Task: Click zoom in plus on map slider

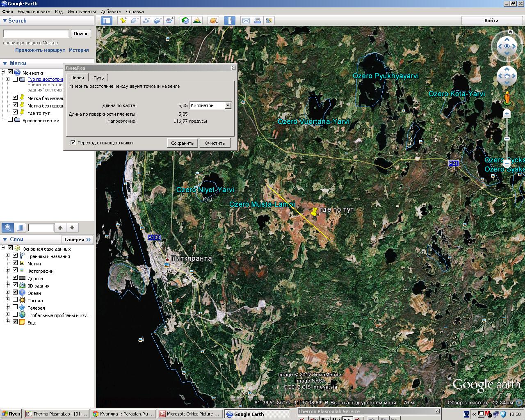Action: [507, 114]
